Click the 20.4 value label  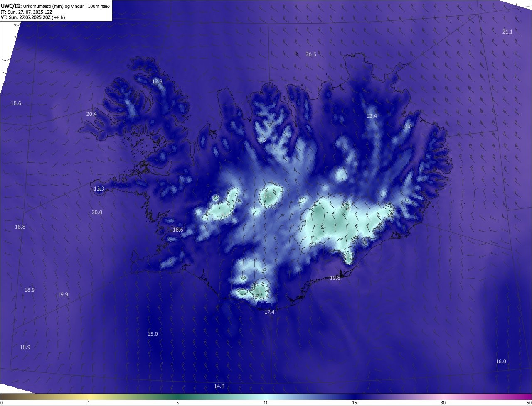[91, 114]
